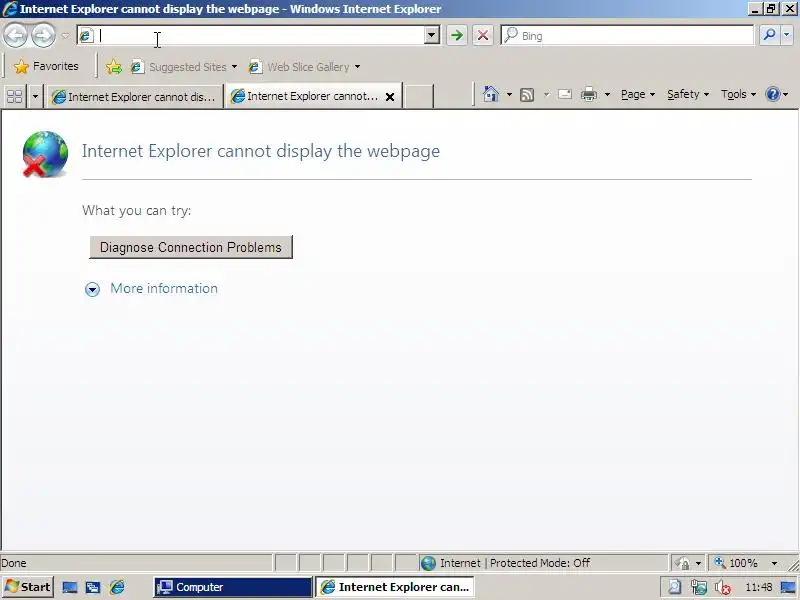Click the Search magnifier button
The height and width of the screenshot is (600, 800).
point(769,35)
